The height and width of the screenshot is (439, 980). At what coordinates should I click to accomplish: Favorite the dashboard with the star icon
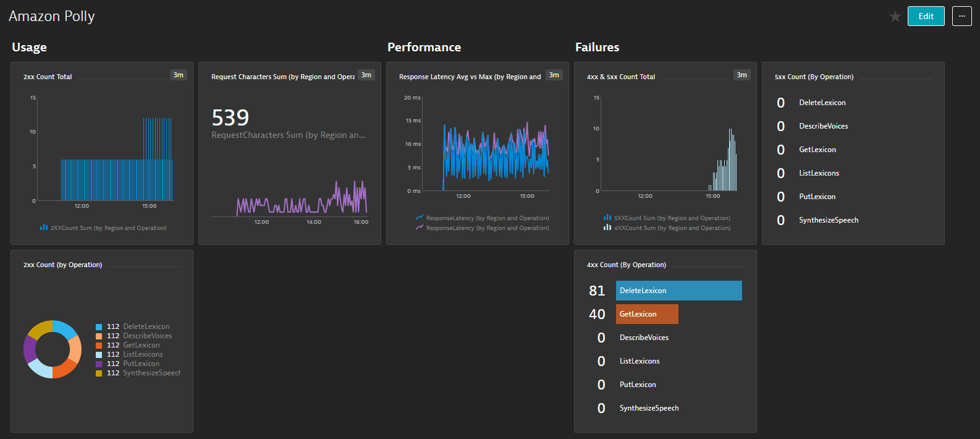895,17
